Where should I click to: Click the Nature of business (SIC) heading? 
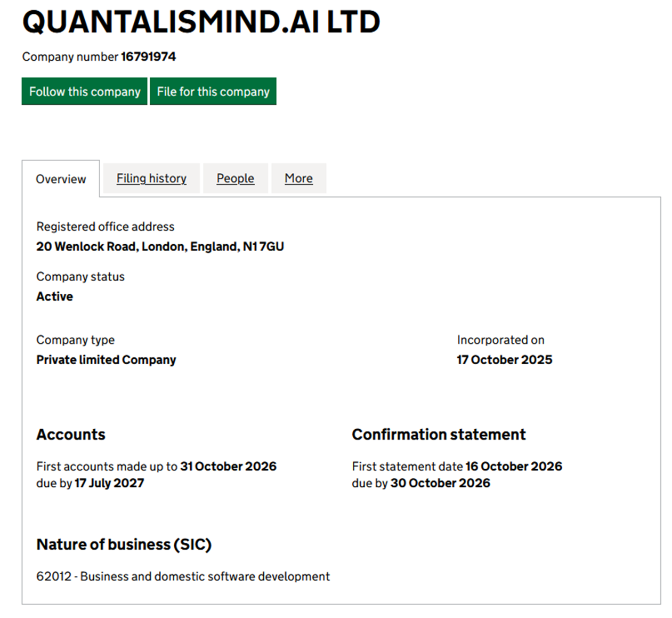pyautogui.click(x=124, y=544)
